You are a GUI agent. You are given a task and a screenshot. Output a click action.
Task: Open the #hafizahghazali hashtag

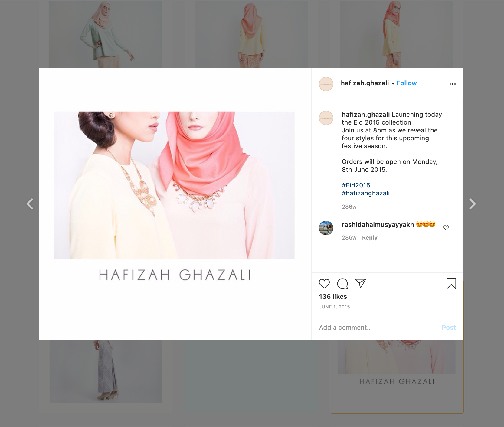[365, 193]
